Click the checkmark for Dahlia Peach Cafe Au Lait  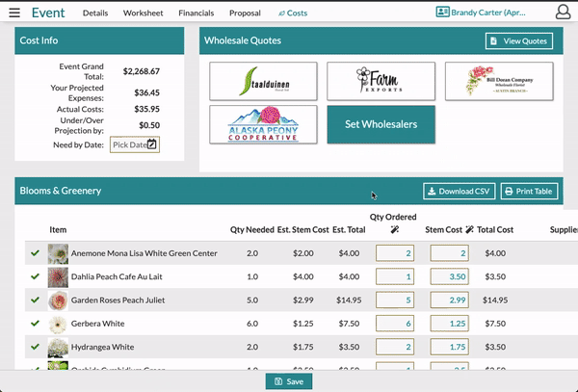point(35,276)
